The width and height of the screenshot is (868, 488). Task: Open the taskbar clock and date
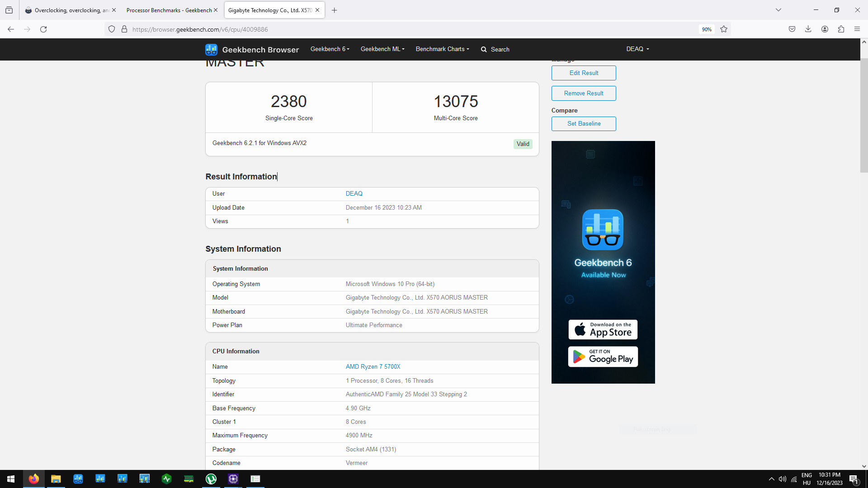[830, 479]
